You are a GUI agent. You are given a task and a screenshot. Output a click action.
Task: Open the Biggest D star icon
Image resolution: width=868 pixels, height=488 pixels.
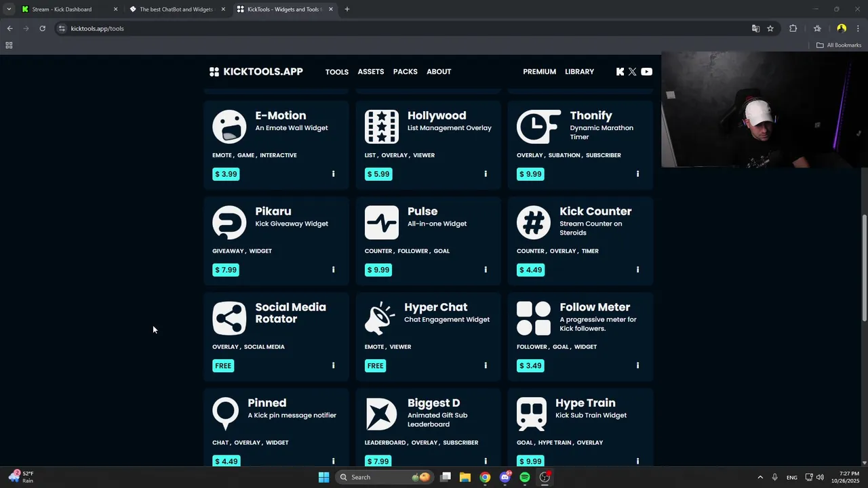[x=382, y=414]
